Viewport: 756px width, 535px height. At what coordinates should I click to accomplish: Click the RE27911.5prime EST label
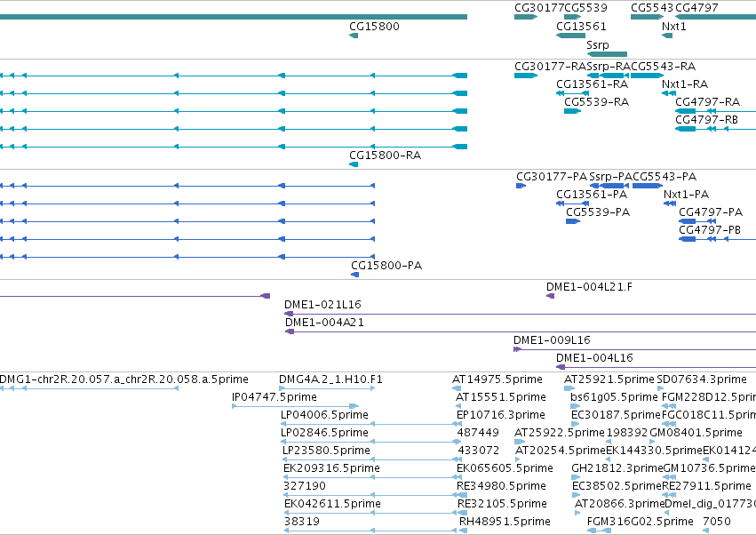click(x=707, y=486)
